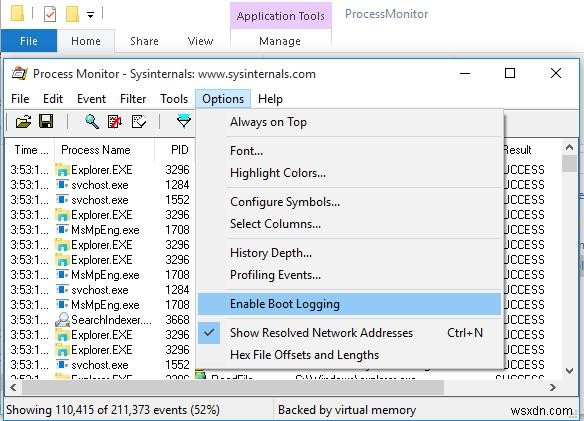Screen dimensions: 584x421
Task: Click Backed by virtual memory status
Action: 347,410
